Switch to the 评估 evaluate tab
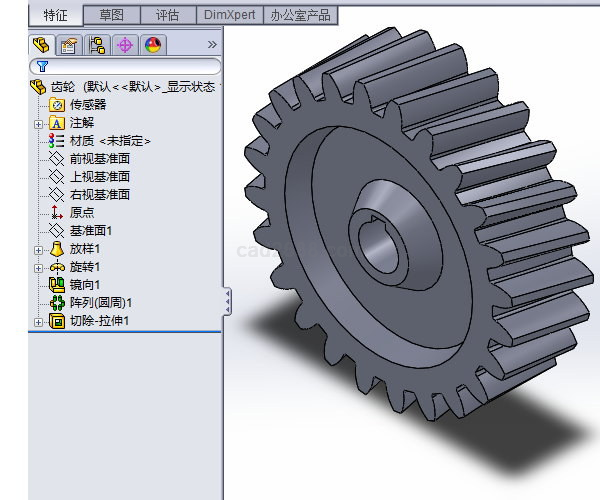The height and width of the screenshot is (500, 600). click(x=167, y=15)
